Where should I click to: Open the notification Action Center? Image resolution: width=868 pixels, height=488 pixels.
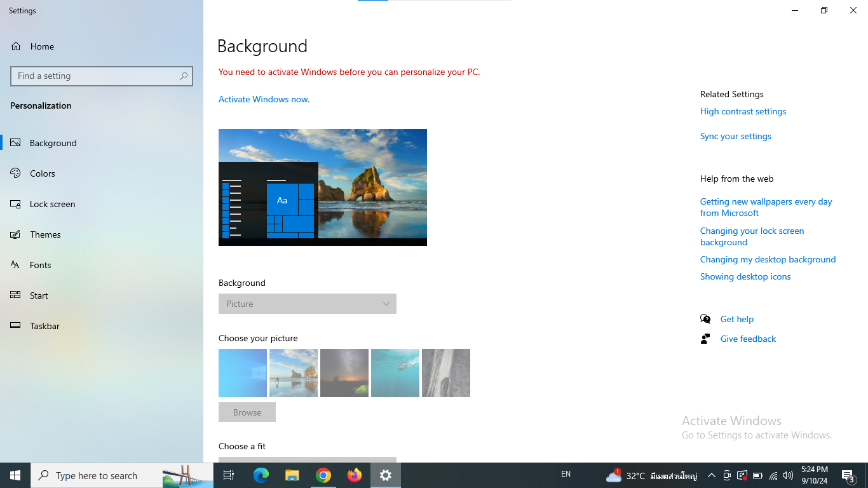[x=848, y=475]
